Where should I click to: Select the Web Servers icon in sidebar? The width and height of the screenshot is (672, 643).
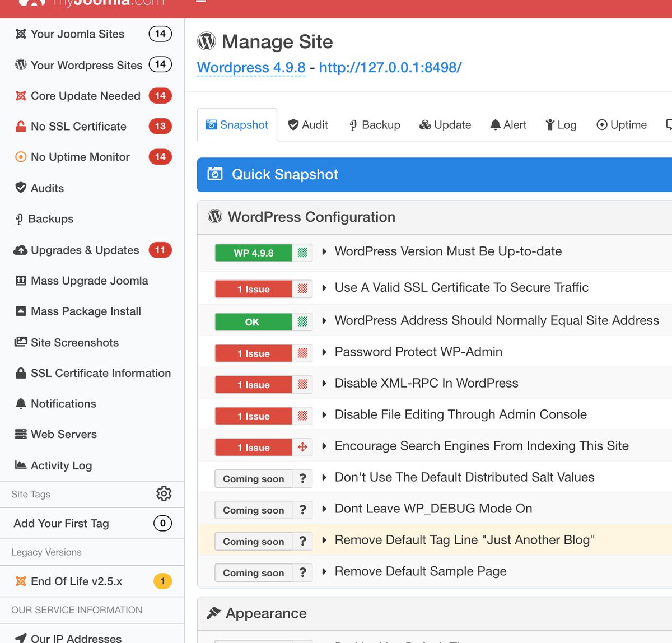20,434
